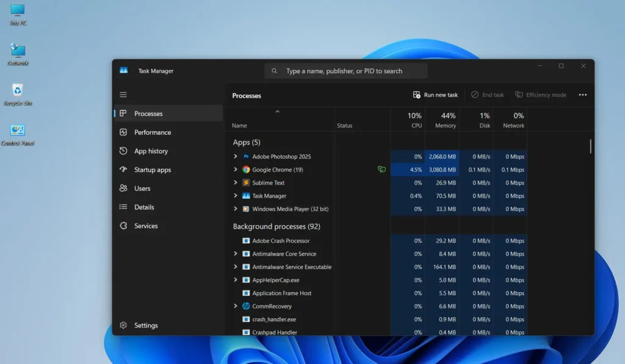This screenshot has height=364, width=625.
Task: Expand the Antimalware Service Executable process
Action: (x=235, y=267)
